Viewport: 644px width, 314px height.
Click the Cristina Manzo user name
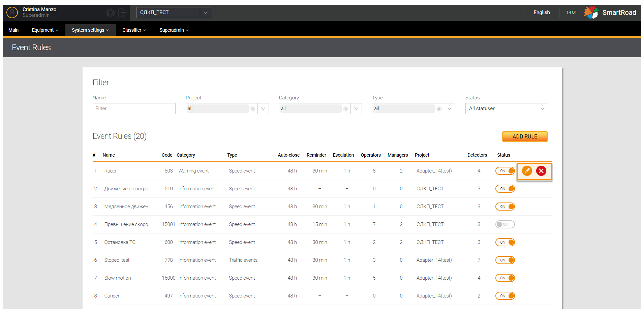pos(39,9)
